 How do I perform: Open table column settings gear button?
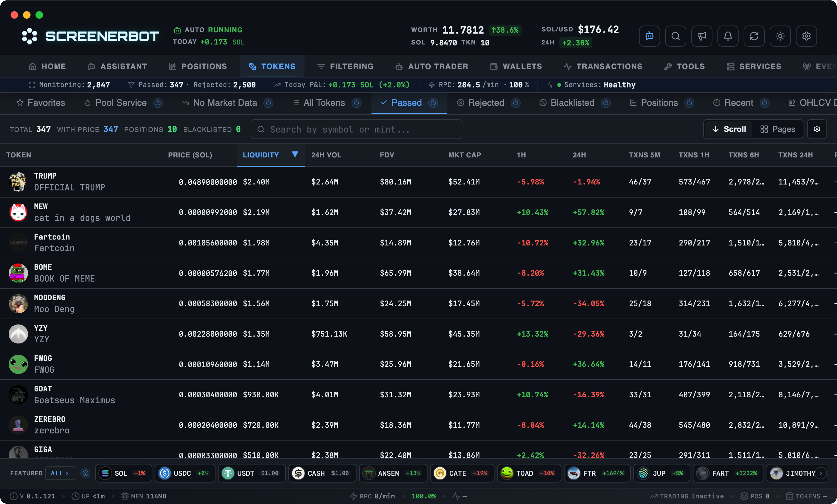(817, 129)
